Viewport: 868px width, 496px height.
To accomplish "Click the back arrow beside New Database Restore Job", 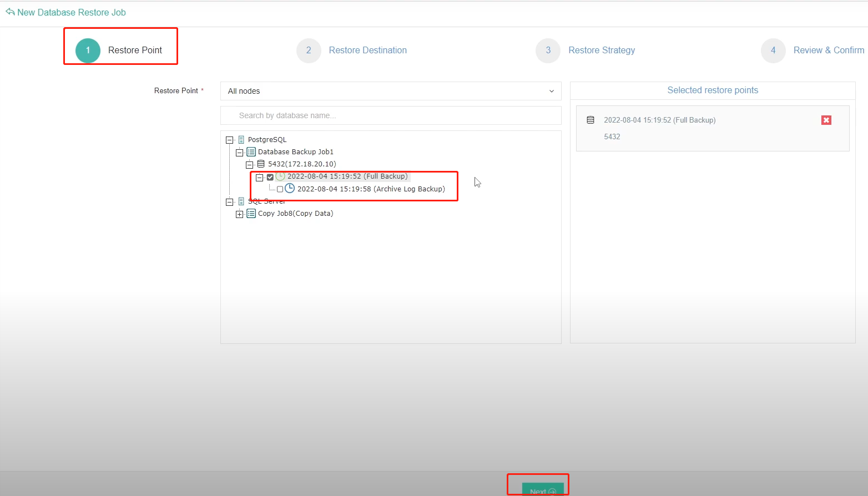I will point(10,12).
